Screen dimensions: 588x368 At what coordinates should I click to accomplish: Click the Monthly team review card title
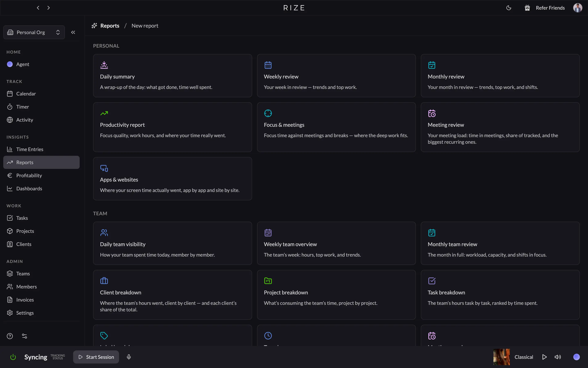point(452,244)
